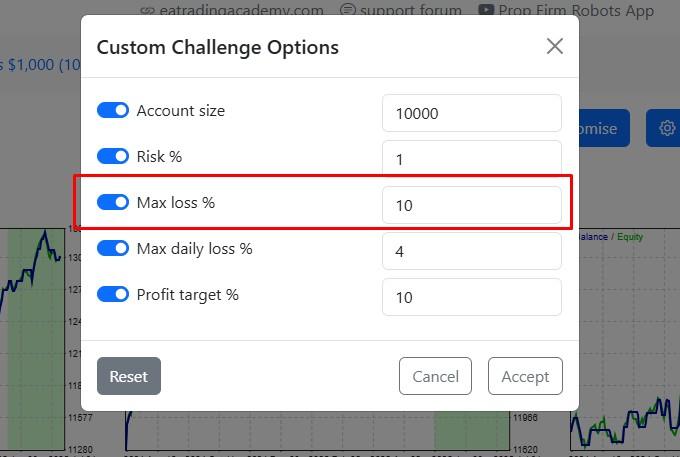Cancel the custom challenge dialog
Viewport: 680px width, 457px height.
[435, 376]
